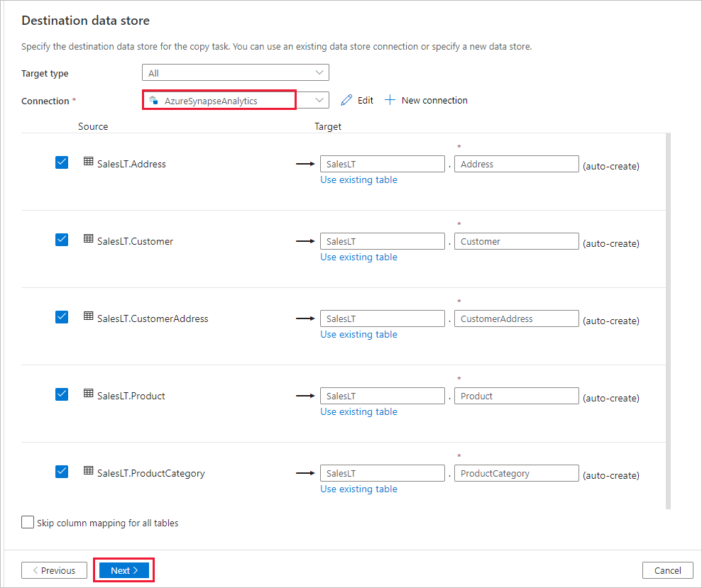Open the Target type dropdown showing All
The height and width of the screenshot is (588, 702).
pos(235,72)
